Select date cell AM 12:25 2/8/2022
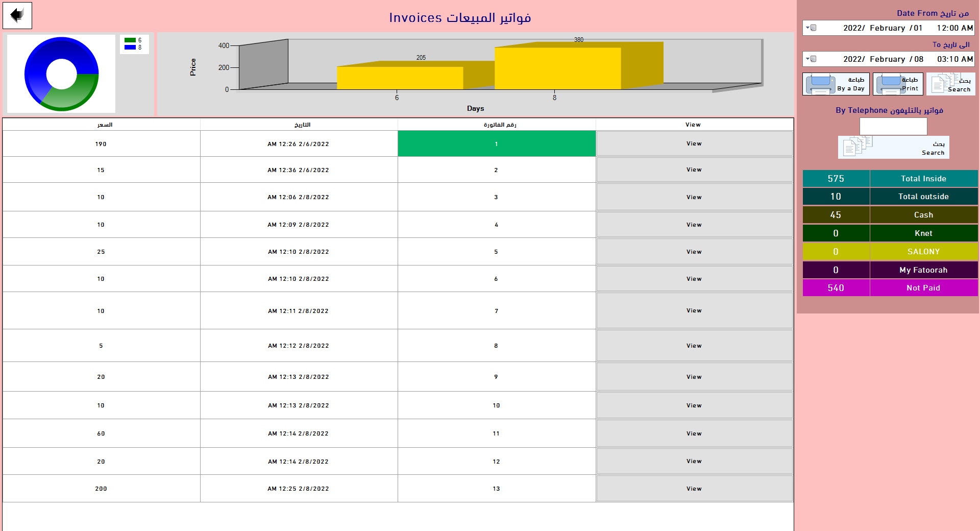 pyautogui.click(x=299, y=489)
